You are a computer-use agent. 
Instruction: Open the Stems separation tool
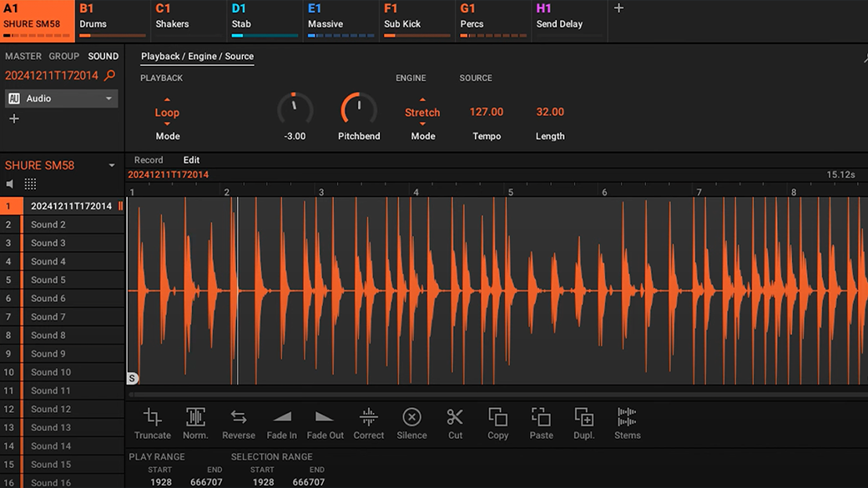[x=627, y=417]
